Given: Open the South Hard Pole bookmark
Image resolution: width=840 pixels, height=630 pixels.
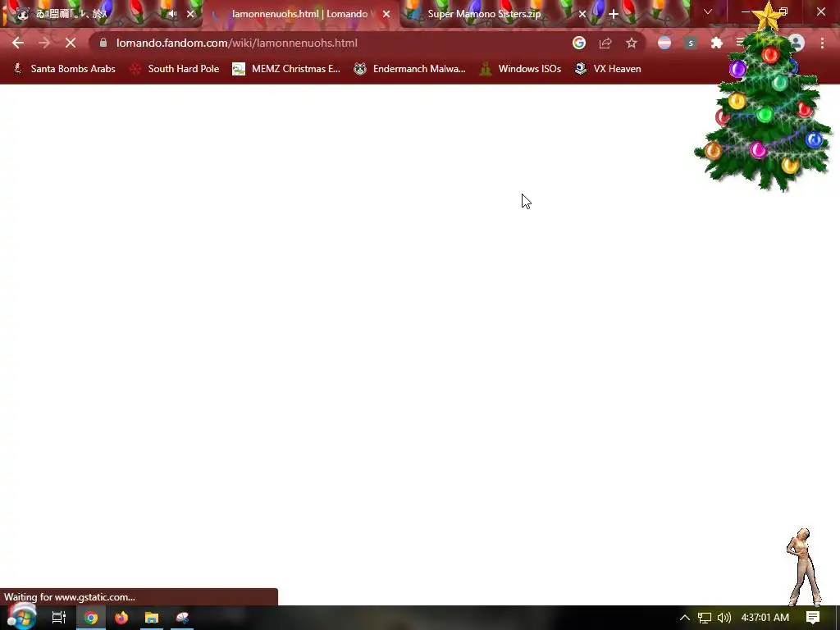Looking at the screenshot, I should [x=175, y=69].
